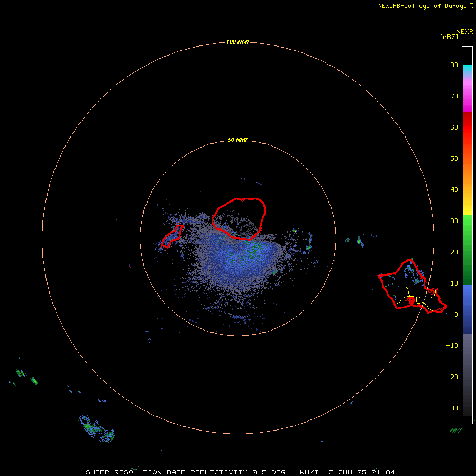
Task: Click the NEXR label above the scale
Action: (465, 32)
